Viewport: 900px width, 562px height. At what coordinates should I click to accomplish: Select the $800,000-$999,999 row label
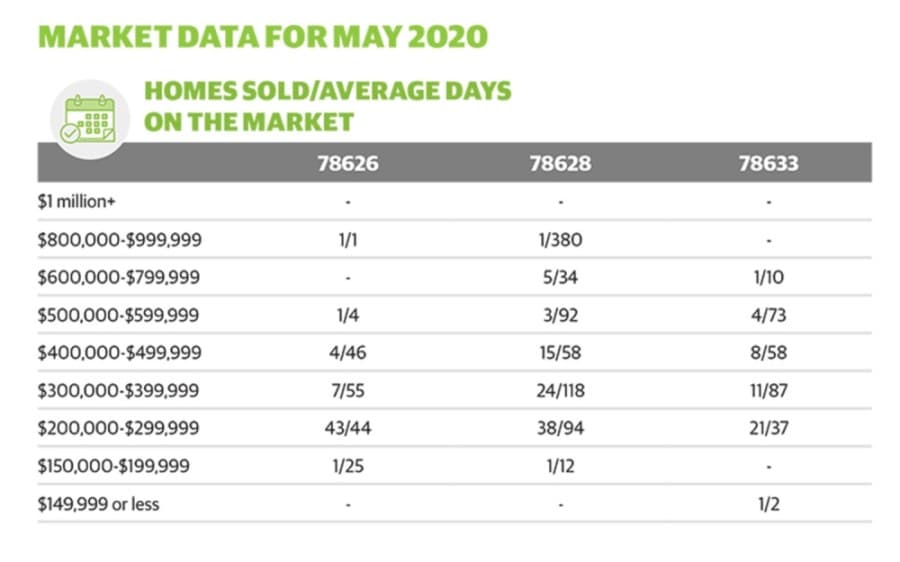tap(119, 240)
